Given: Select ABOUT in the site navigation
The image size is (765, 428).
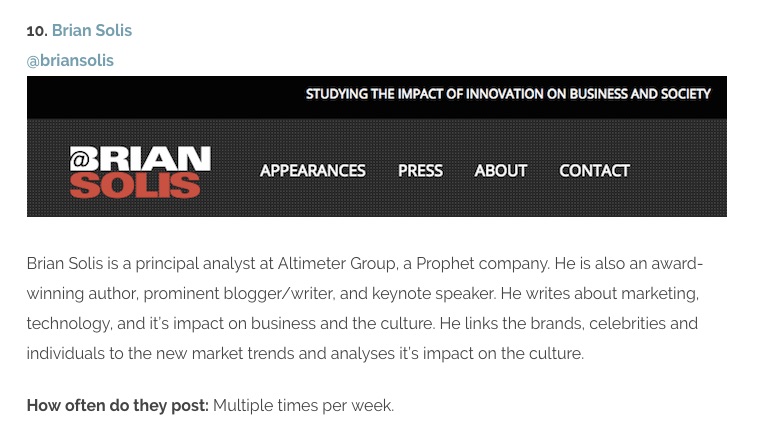Looking at the screenshot, I should coord(501,170).
